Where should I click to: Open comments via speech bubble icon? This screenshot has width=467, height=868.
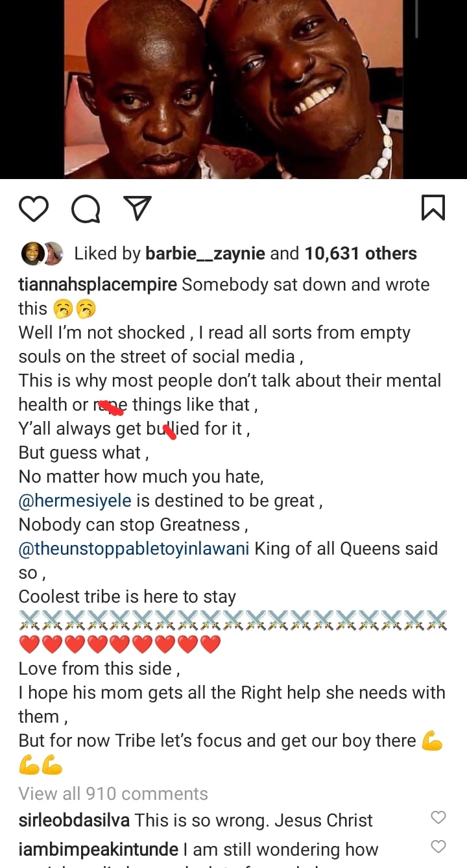tap(85, 208)
